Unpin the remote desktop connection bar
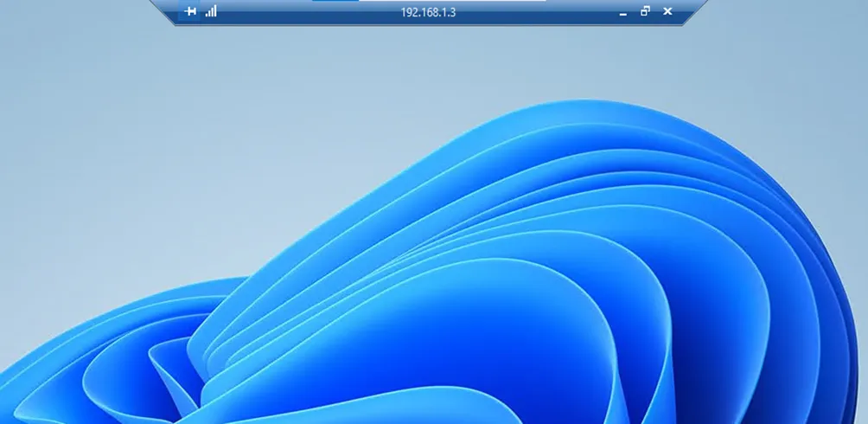The height and width of the screenshot is (424, 868). point(190,11)
